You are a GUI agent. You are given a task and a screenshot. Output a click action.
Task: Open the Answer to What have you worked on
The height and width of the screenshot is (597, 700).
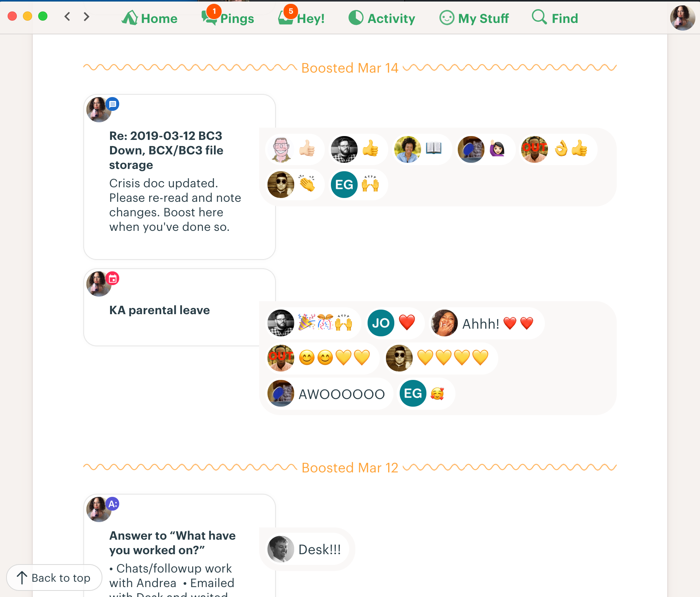172,543
